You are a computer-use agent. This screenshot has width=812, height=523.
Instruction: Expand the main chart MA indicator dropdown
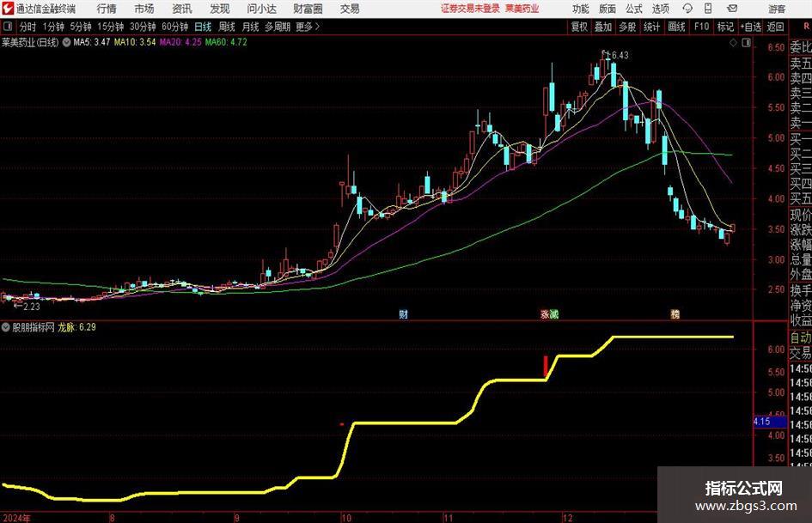click(66, 42)
